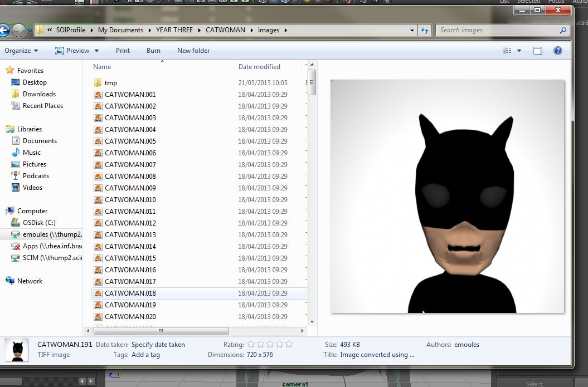The width and height of the screenshot is (588, 387).
Task: Refresh the images folder view
Action: point(425,30)
